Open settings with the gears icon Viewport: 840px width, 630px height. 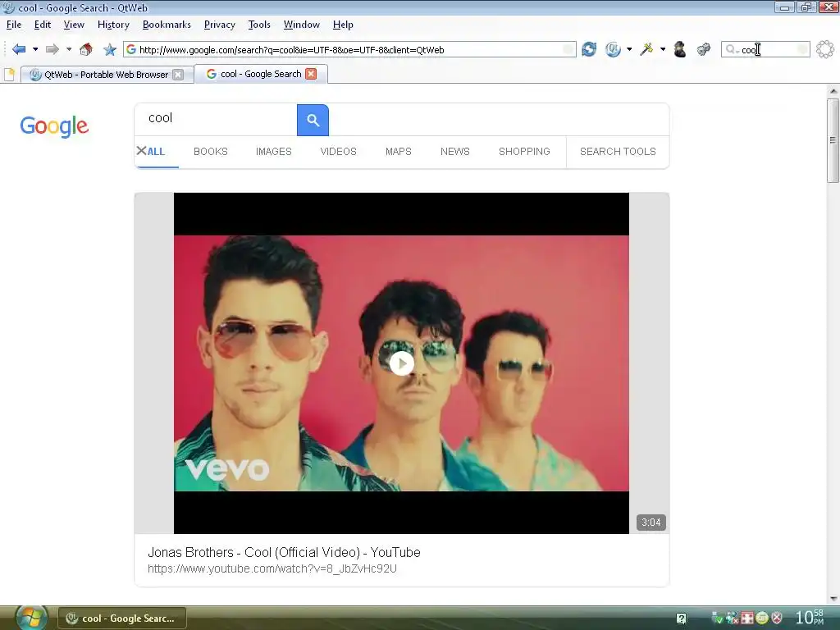click(x=703, y=49)
